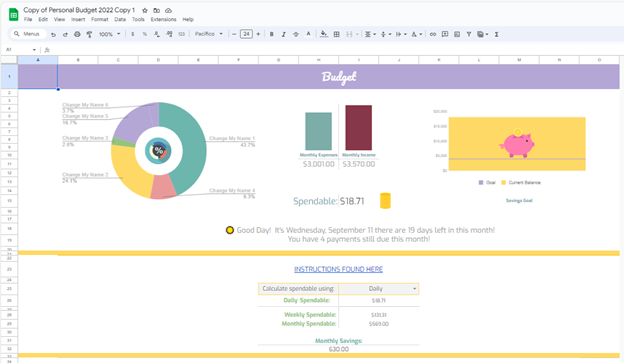Image resolution: width=624 pixels, height=363 pixels.
Task: Open the INSTRUCTIONS FOUND HERE link
Action: pos(338,269)
